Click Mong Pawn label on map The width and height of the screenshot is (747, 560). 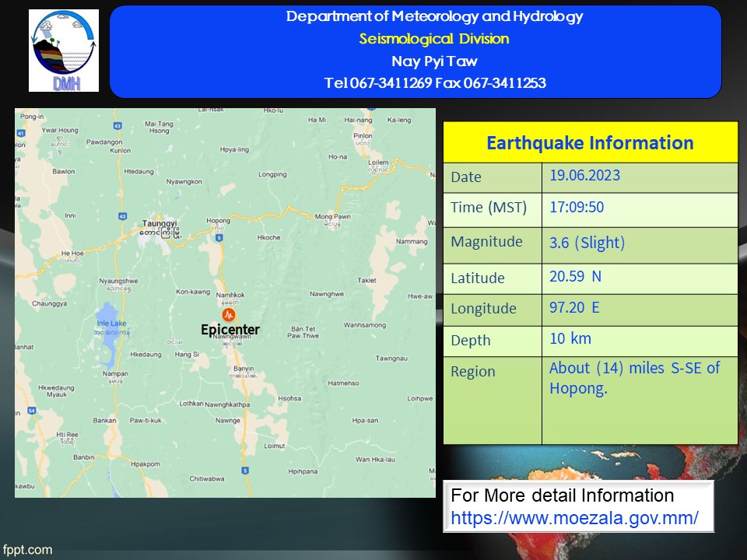pyautogui.click(x=332, y=217)
